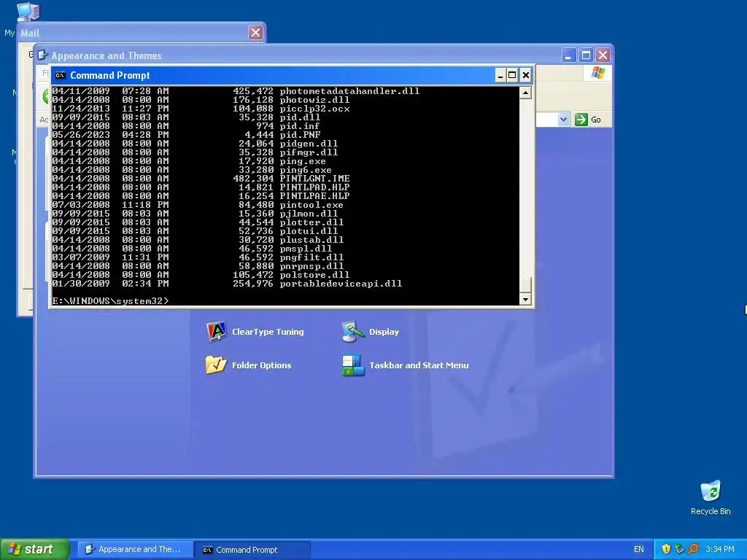Click the Command Prompt title bar icon

point(60,75)
